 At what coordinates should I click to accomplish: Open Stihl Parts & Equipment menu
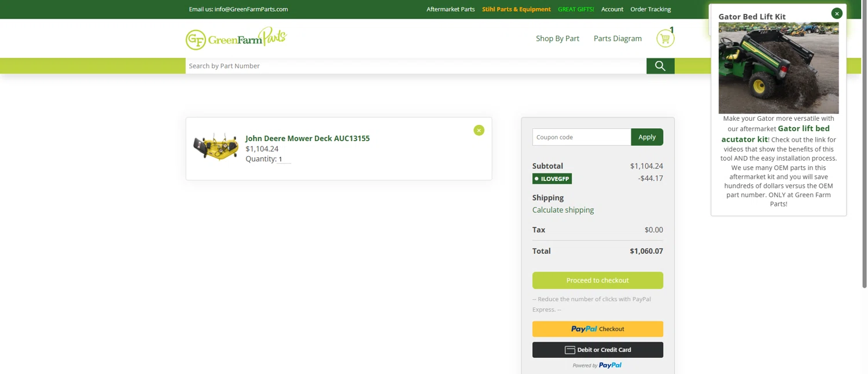pyautogui.click(x=516, y=9)
